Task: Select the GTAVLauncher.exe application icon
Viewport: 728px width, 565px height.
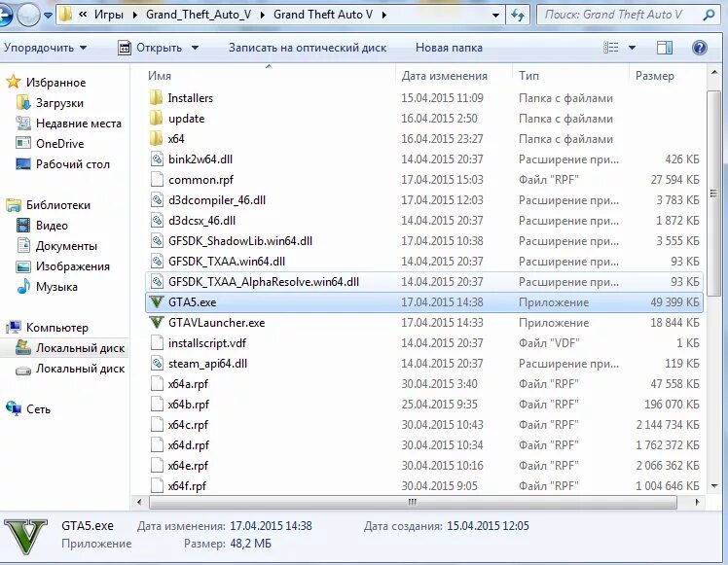Action: tap(157, 323)
